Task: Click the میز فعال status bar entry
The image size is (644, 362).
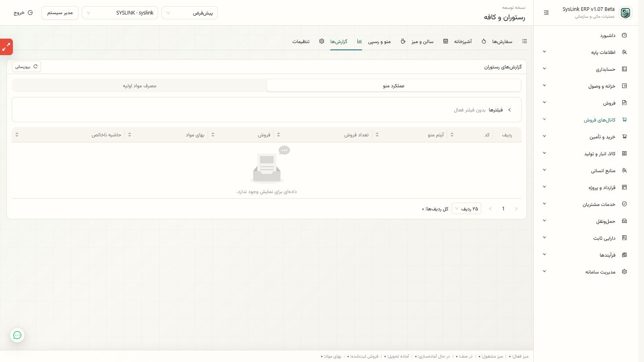Action: coord(518,356)
